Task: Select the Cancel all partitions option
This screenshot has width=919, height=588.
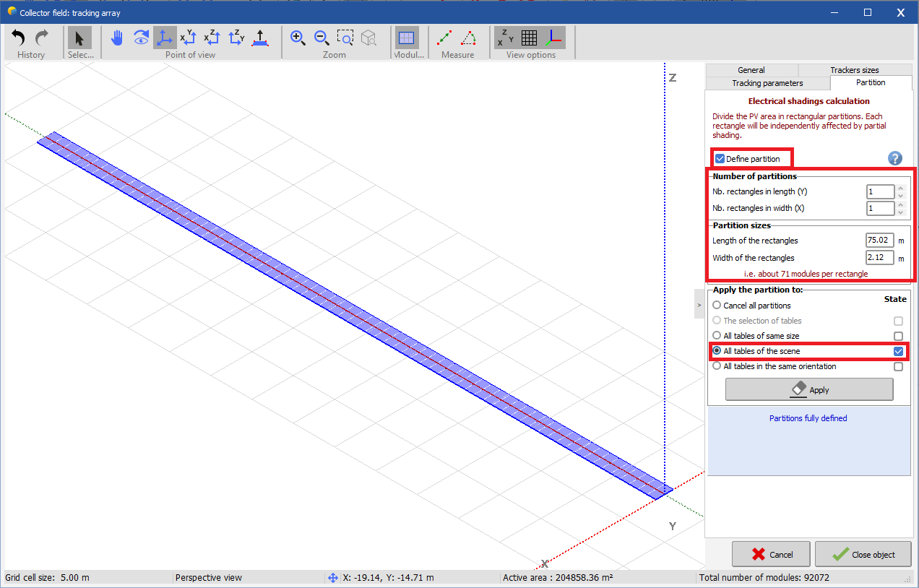Action: pyautogui.click(x=716, y=306)
